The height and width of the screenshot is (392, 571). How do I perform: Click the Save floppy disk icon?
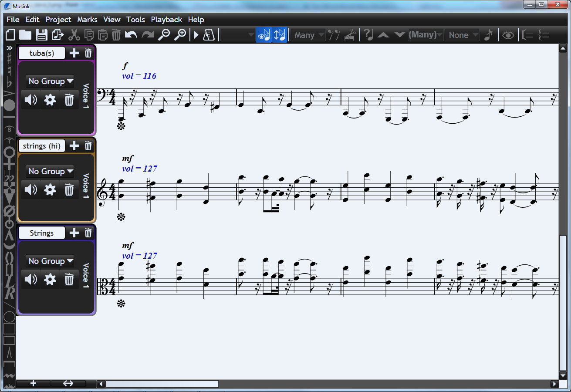tap(41, 35)
